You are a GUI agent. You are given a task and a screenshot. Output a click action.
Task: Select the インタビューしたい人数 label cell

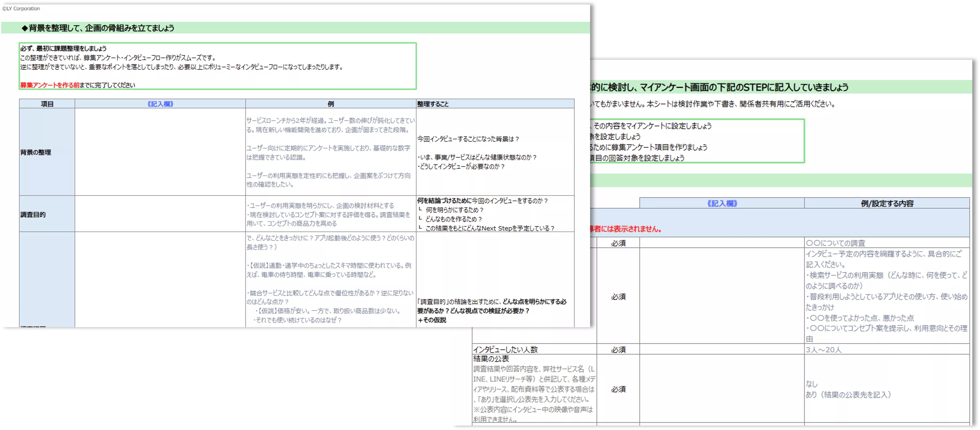505,349
